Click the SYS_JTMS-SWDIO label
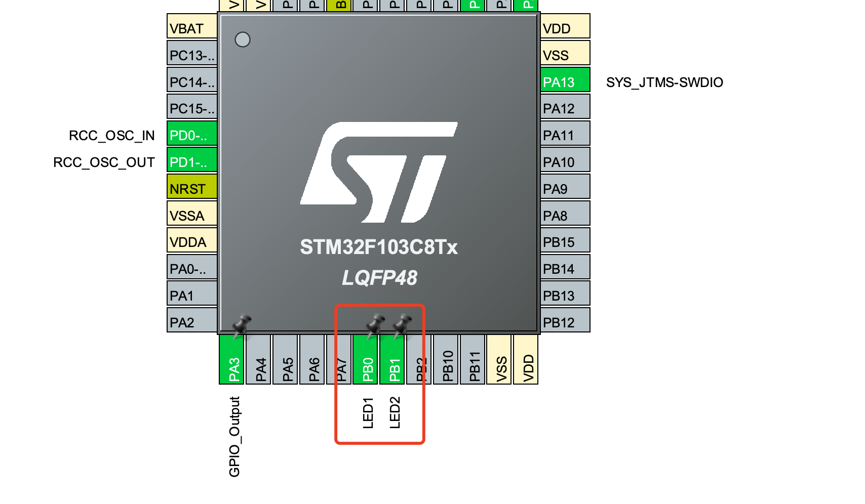 [664, 82]
